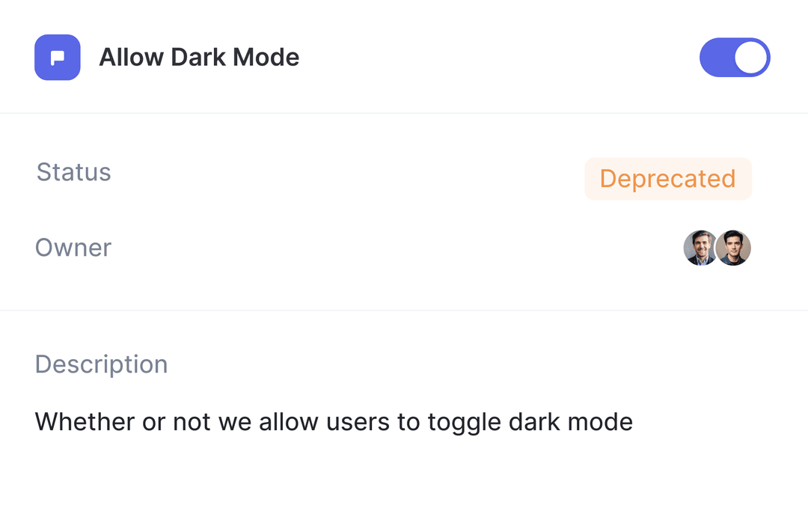Change the status from Deprecated
This screenshot has height=532, width=808.
click(667, 179)
